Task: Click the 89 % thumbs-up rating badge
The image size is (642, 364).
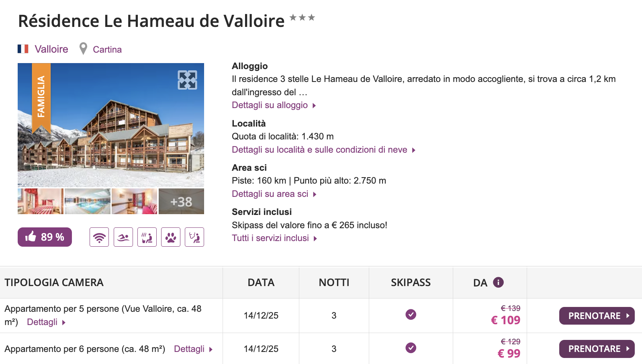Action: (45, 237)
